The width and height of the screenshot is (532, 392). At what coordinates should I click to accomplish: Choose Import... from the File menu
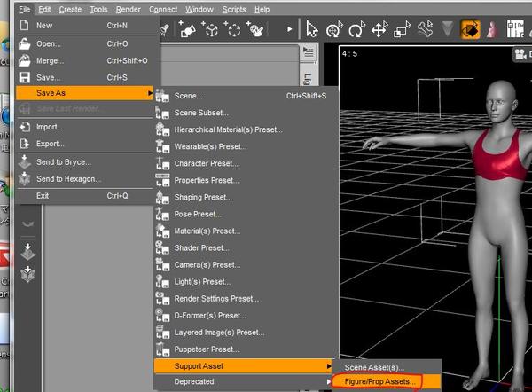[x=85, y=127]
